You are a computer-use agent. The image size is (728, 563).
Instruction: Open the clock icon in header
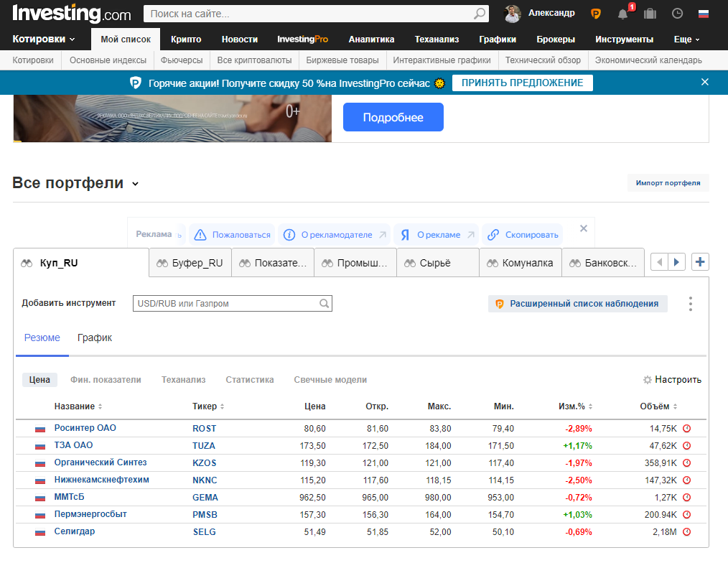[x=678, y=14]
